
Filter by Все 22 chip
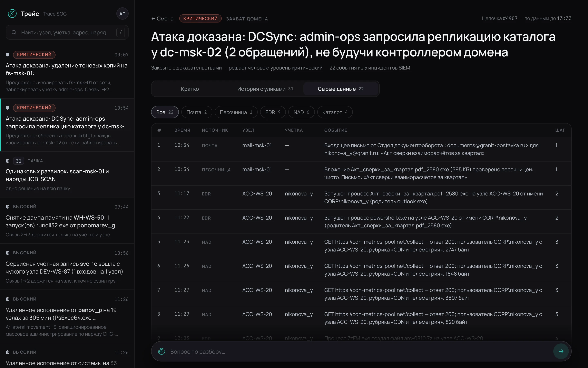(x=165, y=112)
